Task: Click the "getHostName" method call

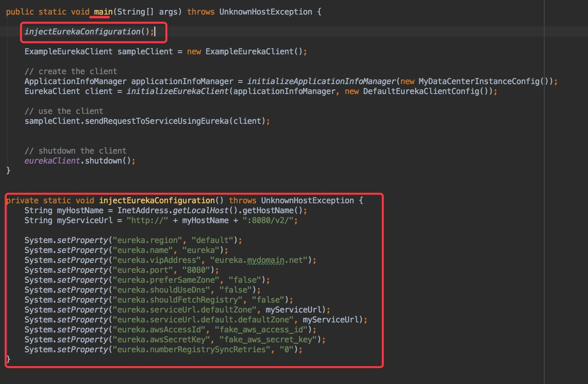Action: tap(268, 211)
